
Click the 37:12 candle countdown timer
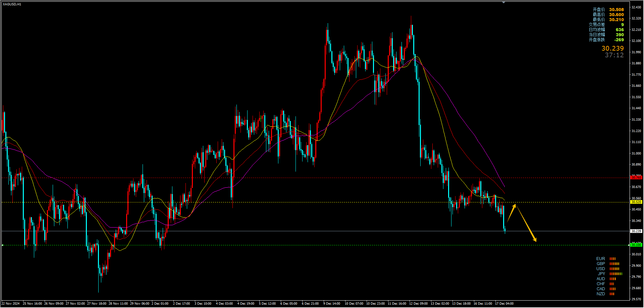coord(614,55)
